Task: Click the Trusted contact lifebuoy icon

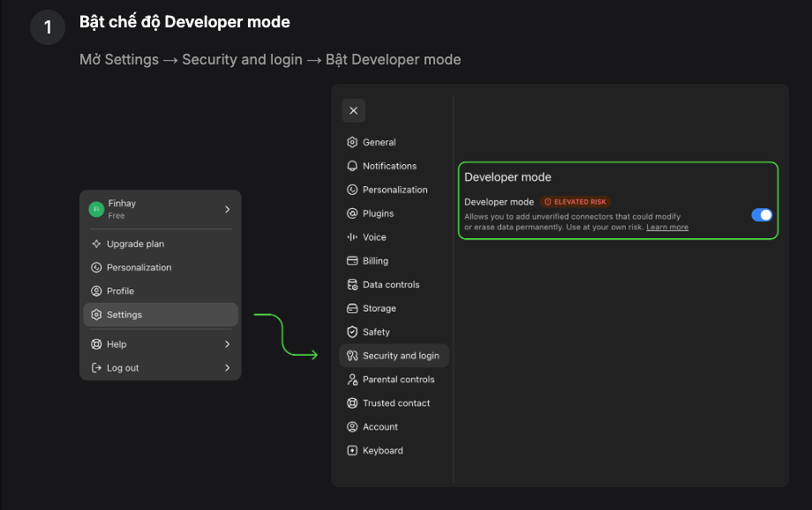Action: [x=352, y=403]
